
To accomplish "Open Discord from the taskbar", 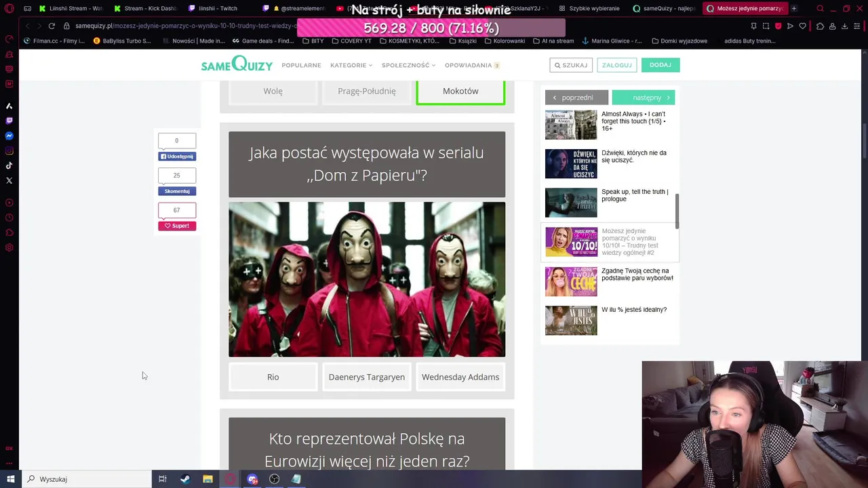I will point(252,479).
